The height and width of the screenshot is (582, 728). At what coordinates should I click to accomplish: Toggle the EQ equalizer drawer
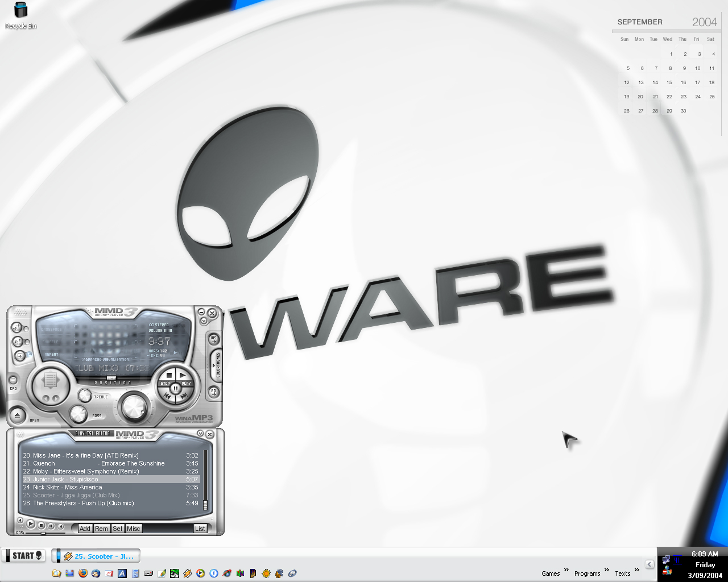click(x=213, y=392)
